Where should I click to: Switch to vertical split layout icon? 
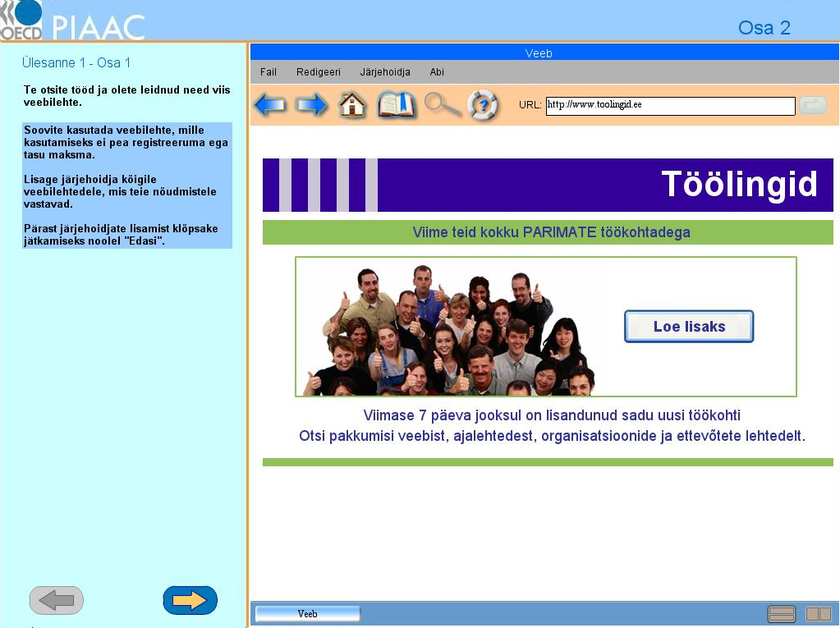(x=819, y=613)
